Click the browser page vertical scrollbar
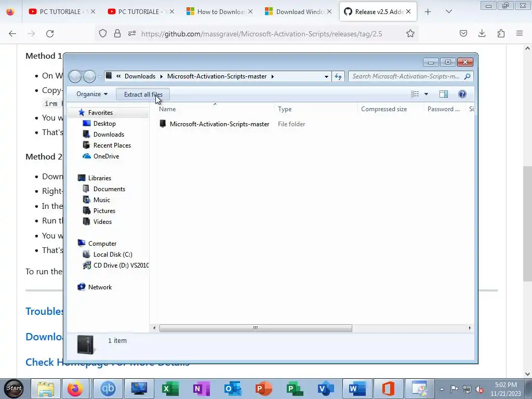 click(x=527, y=224)
